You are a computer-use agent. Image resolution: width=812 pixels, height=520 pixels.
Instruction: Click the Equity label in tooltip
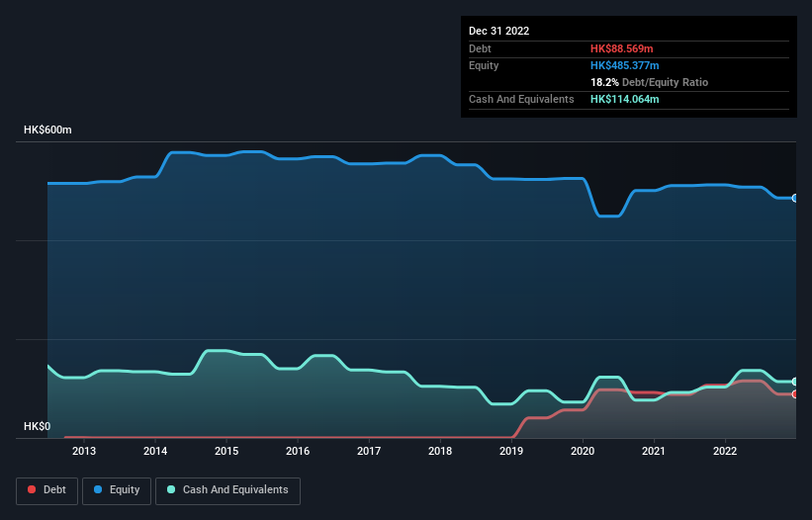click(x=484, y=65)
